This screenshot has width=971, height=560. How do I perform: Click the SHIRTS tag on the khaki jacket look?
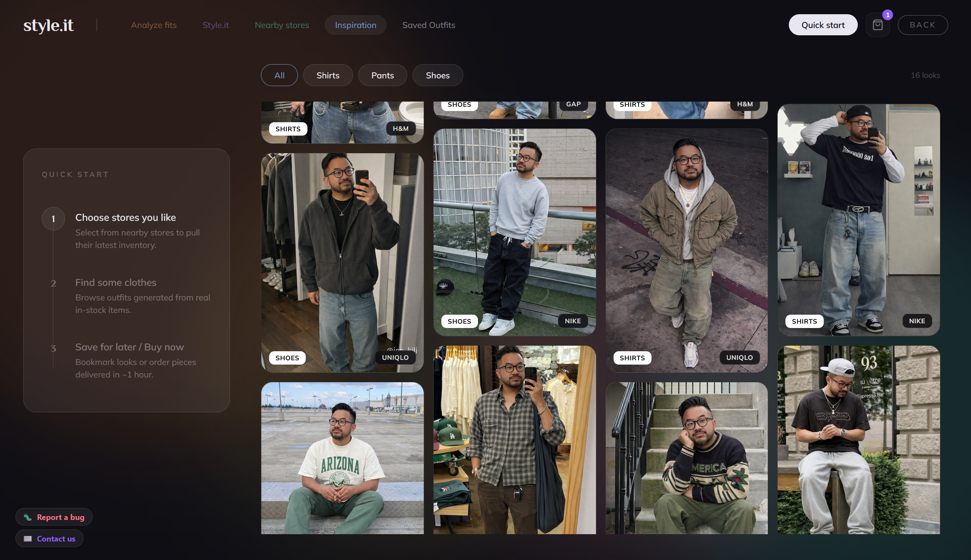[x=632, y=357]
